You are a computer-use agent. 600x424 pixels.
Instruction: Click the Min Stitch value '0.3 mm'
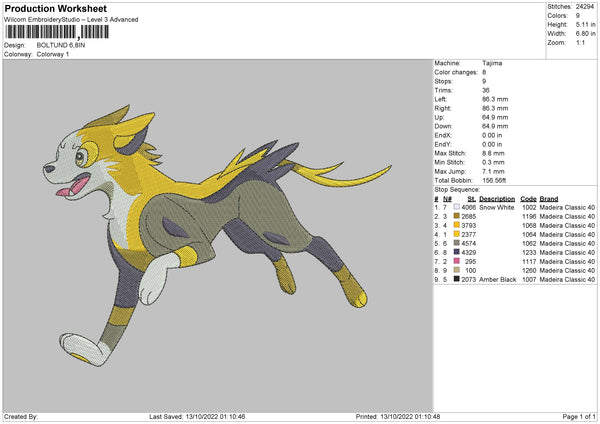493,162
